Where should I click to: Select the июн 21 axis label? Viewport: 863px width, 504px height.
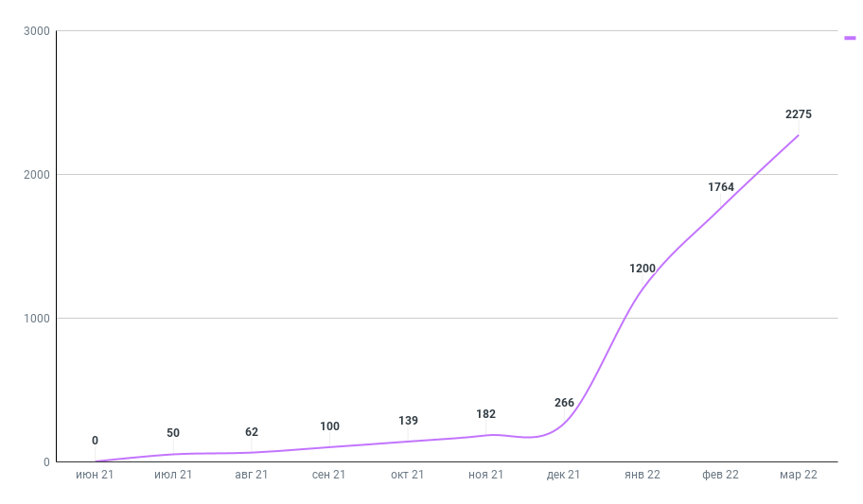click(95, 475)
